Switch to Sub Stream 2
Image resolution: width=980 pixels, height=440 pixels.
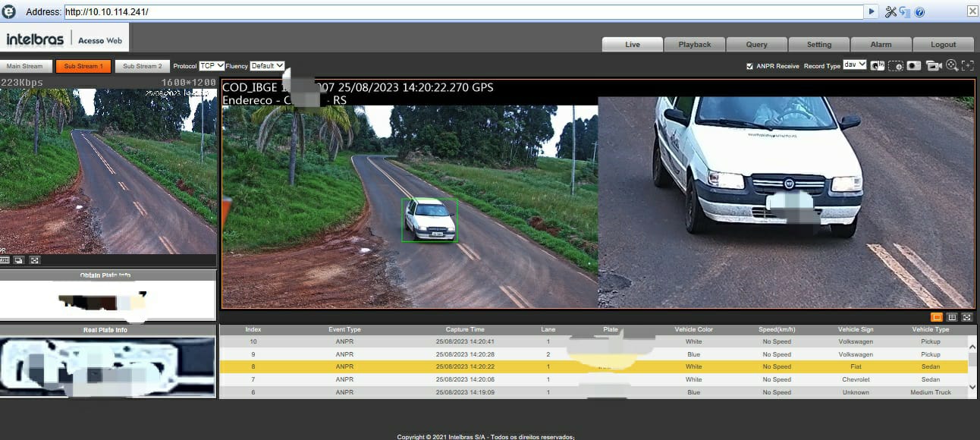143,67
